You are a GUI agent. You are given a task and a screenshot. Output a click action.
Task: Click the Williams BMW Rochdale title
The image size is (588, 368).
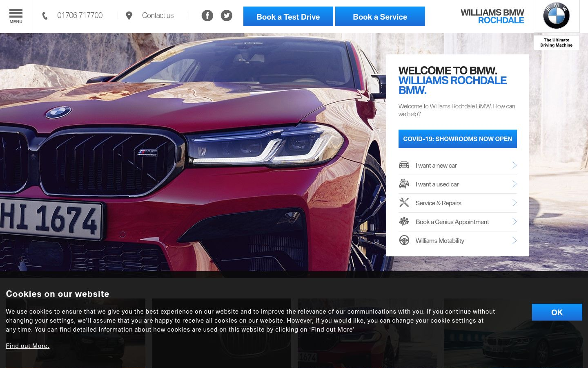[x=492, y=16]
